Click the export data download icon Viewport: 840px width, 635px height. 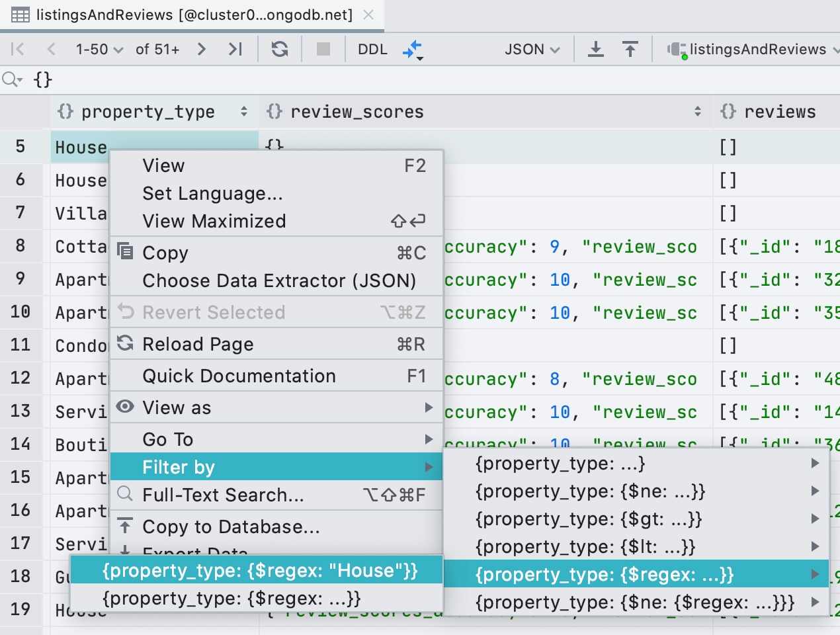[596, 49]
